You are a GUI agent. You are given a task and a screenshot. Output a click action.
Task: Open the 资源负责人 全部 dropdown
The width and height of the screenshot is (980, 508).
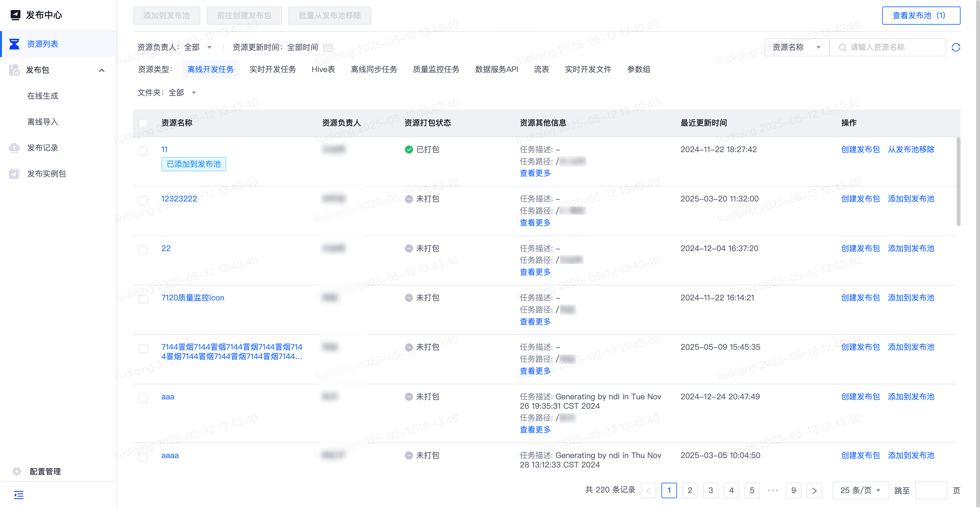pos(197,47)
